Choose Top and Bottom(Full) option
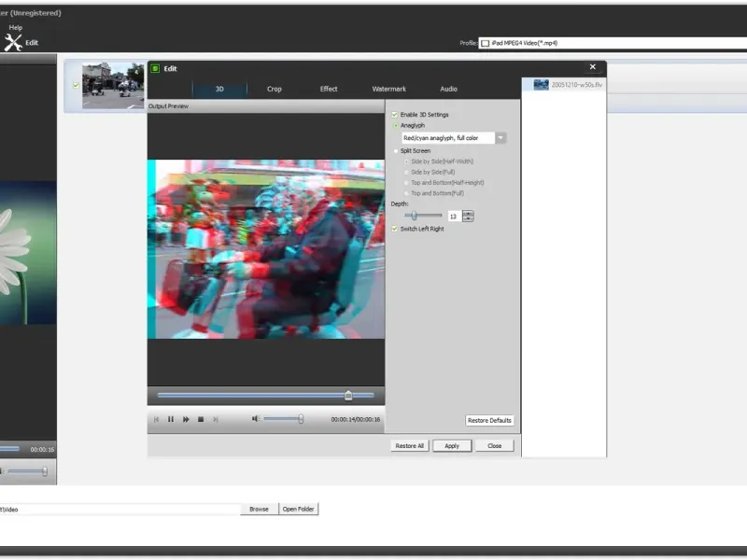The width and height of the screenshot is (747, 560). (406, 193)
